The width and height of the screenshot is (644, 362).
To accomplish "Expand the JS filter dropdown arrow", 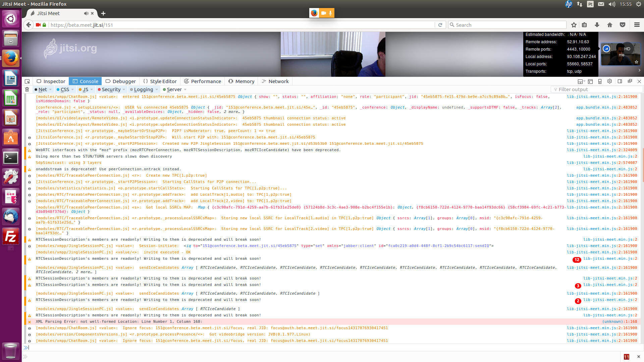I will (92, 89).
